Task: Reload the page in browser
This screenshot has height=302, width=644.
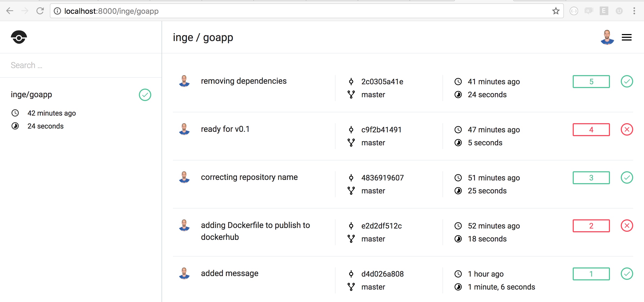Action: coord(40,11)
